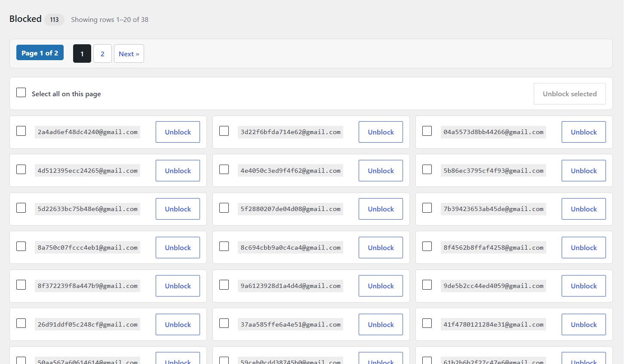
Task: Click the 113 blocked count badge
Action: tap(54, 20)
